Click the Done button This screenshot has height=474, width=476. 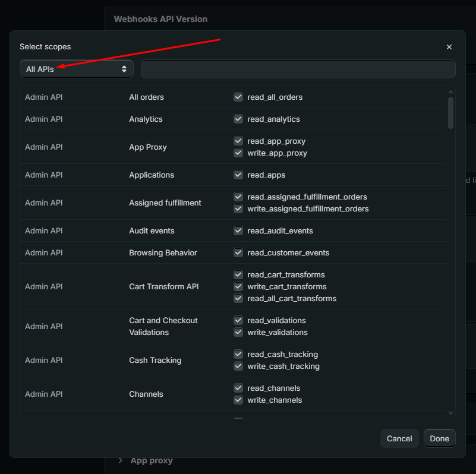439,438
